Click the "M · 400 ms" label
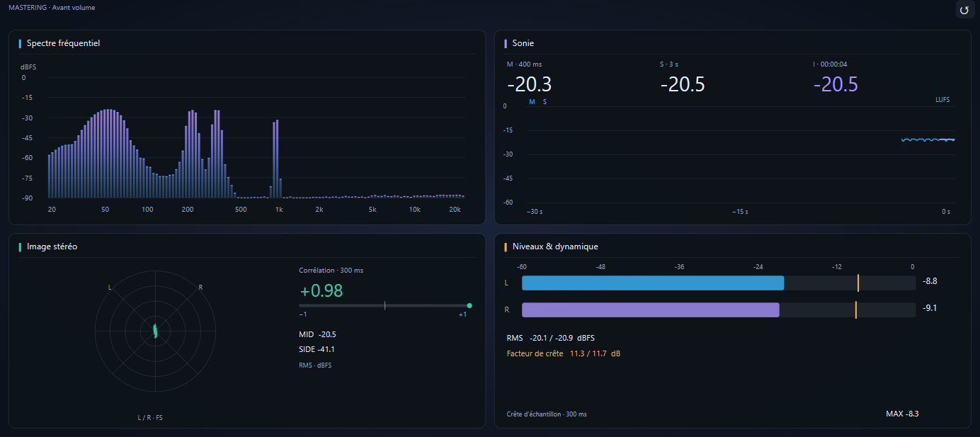The image size is (980, 437). point(524,64)
